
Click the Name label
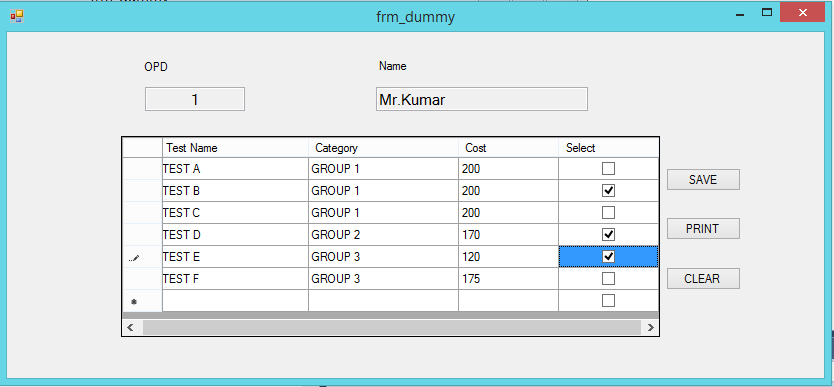coord(393,66)
